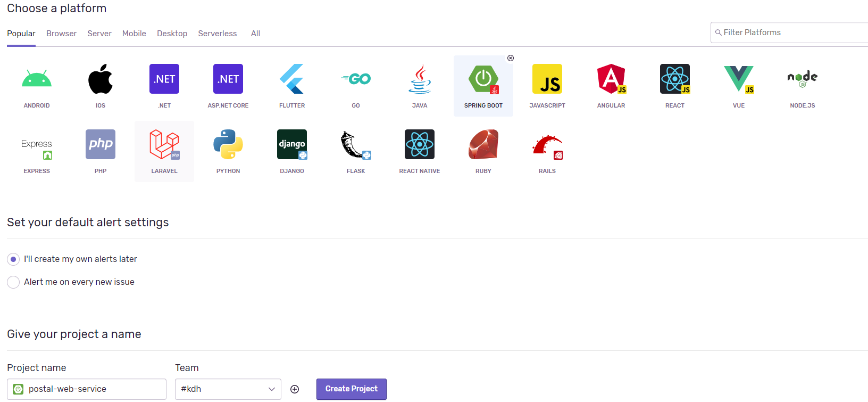Show the All platforms tab

coord(255,34)
